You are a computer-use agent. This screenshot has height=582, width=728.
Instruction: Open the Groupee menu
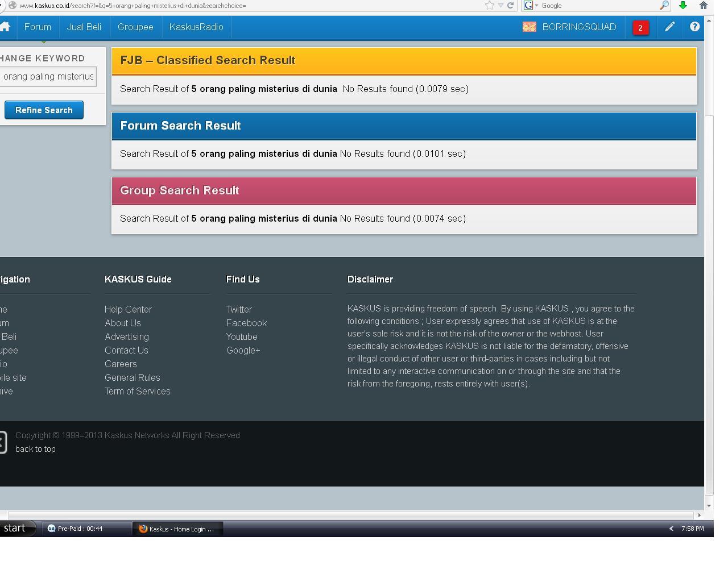135,27
